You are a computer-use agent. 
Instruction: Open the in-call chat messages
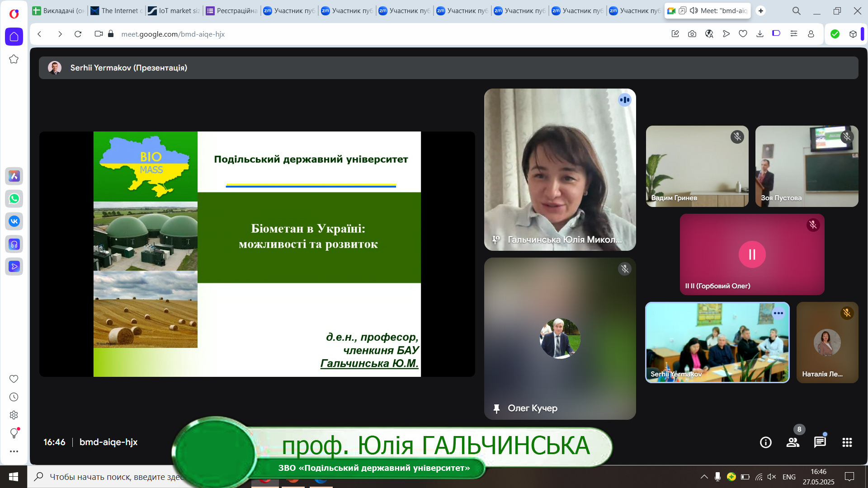[820, 442]
